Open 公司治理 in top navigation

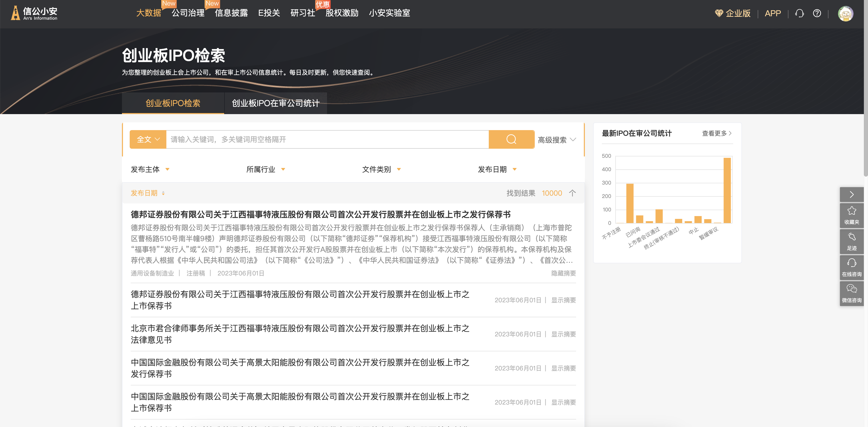188,13
